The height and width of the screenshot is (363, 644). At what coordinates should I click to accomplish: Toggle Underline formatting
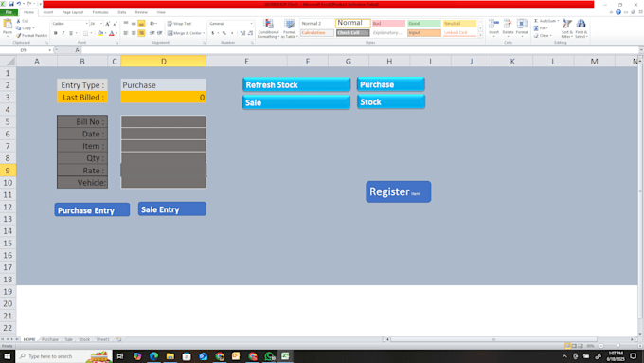[x=71, y=33]
